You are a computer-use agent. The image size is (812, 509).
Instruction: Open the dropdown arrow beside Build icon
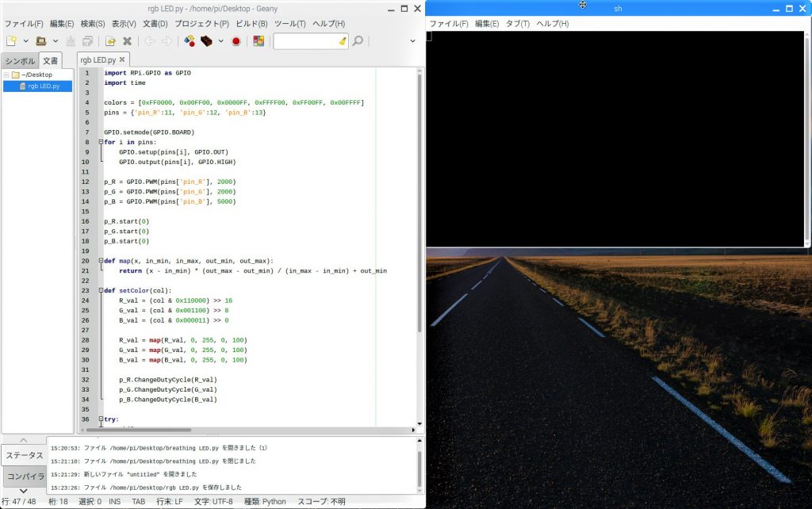point(220,40)
